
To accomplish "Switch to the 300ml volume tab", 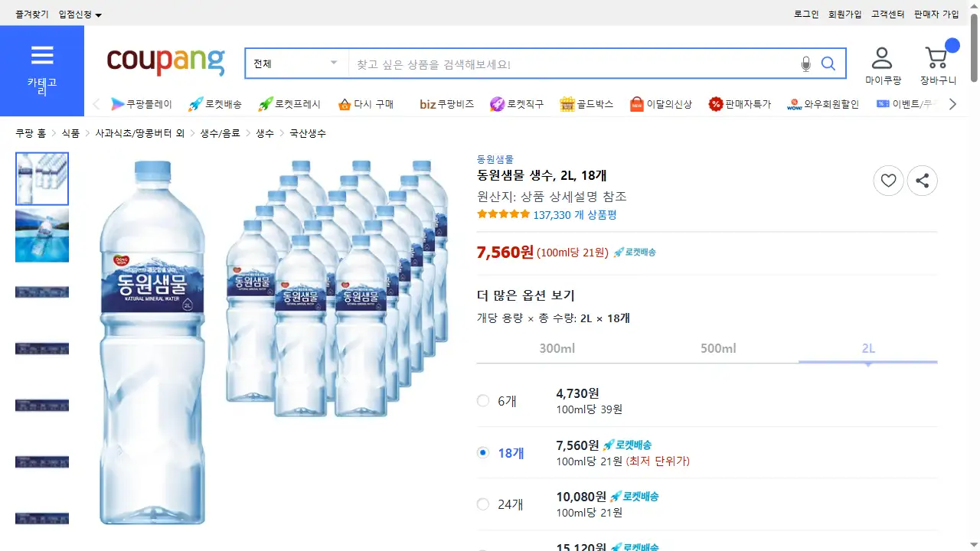I will pos(557,348).
